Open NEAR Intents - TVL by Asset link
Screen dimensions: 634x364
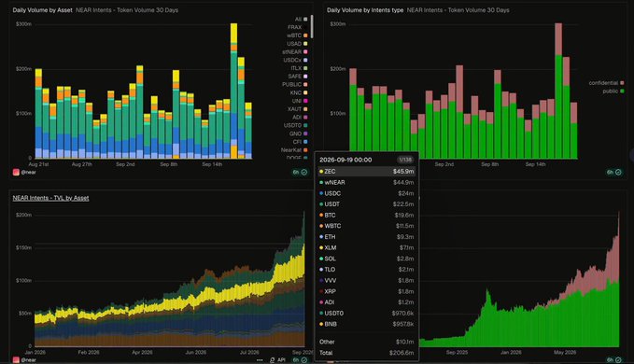(x=50, y=198)
